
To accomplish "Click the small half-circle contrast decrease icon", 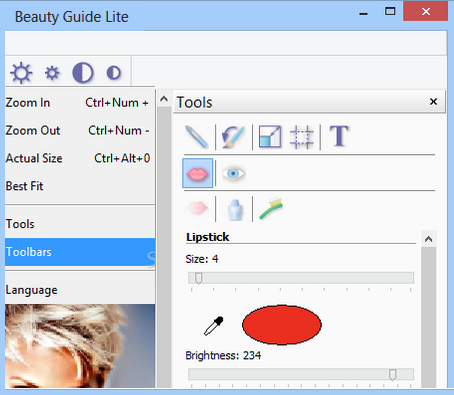I will pyautogui.click(x=114, y=73).
